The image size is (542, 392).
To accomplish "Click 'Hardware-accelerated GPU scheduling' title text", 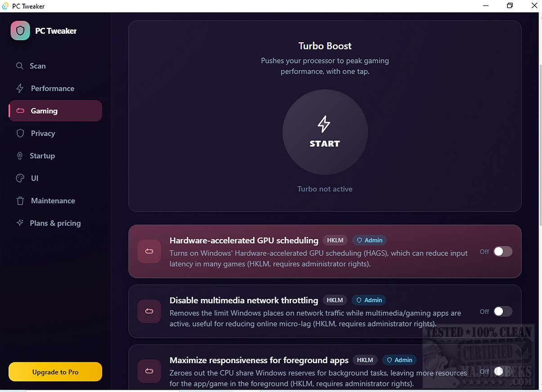I will pos(244,241).
